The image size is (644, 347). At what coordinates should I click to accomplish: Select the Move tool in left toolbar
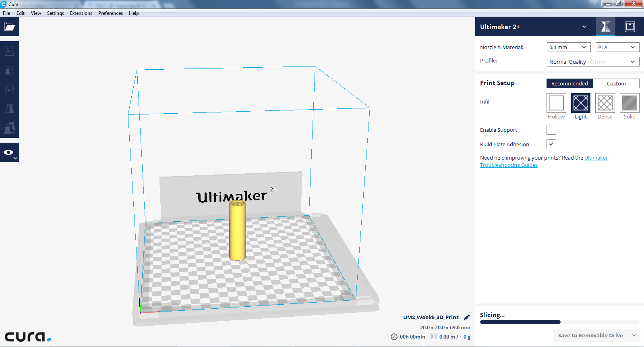pyautogui.click(x=10, y=51)
